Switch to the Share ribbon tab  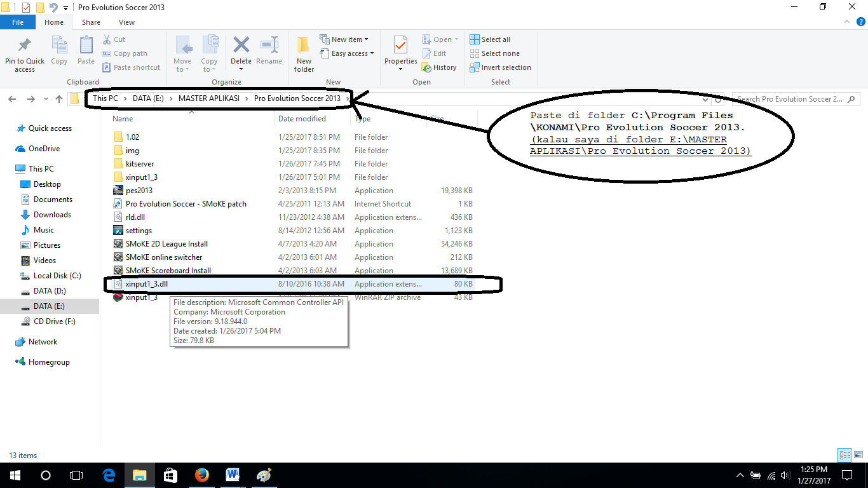tap(91, 22)
